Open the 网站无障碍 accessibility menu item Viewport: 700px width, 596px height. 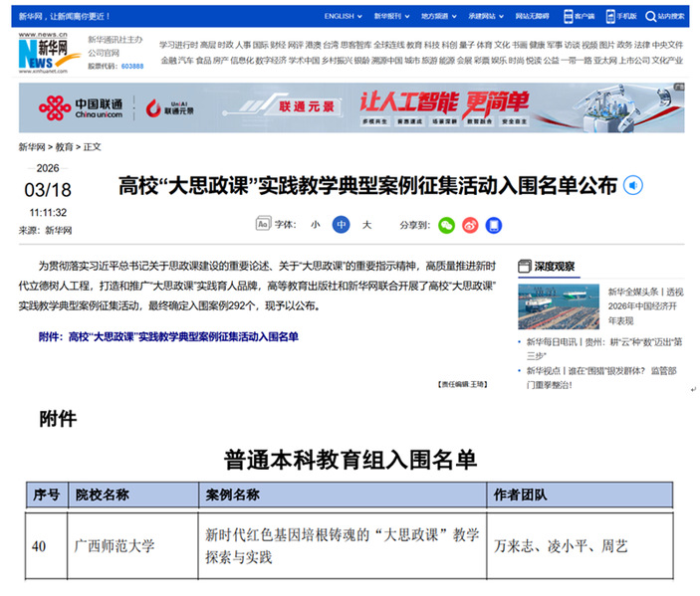click(x=533, y=17)
